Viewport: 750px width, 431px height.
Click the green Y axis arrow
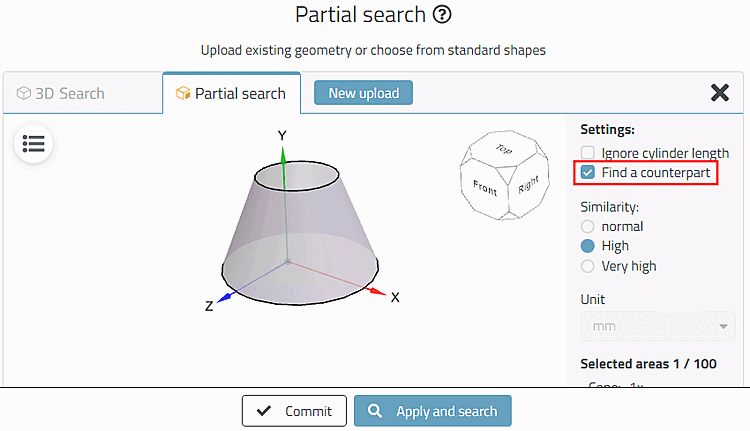click(x=283, y=153)
